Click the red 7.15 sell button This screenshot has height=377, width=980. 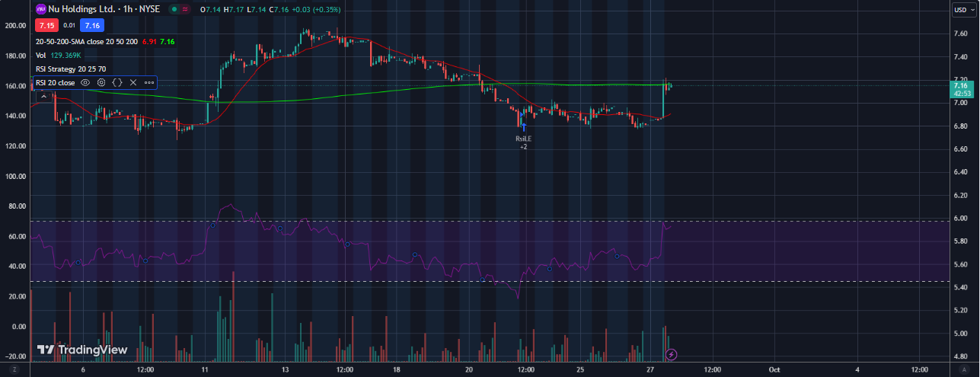point(46,25)
